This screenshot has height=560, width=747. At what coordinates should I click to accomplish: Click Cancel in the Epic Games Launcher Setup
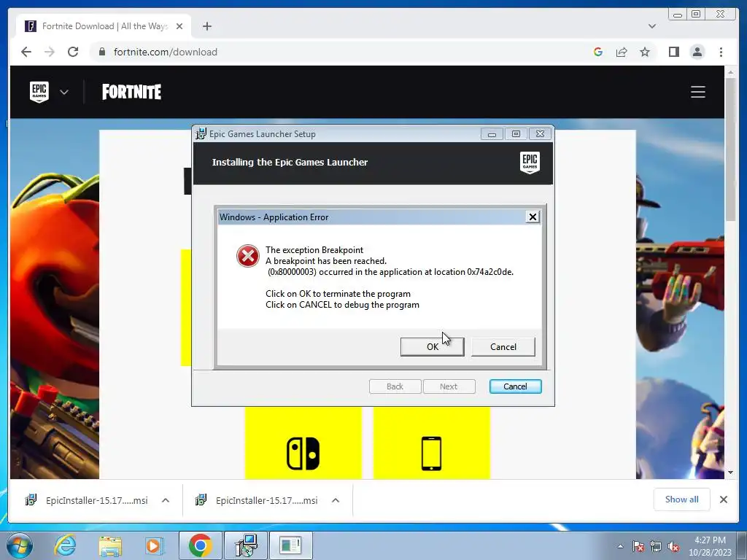pos(515,386)
